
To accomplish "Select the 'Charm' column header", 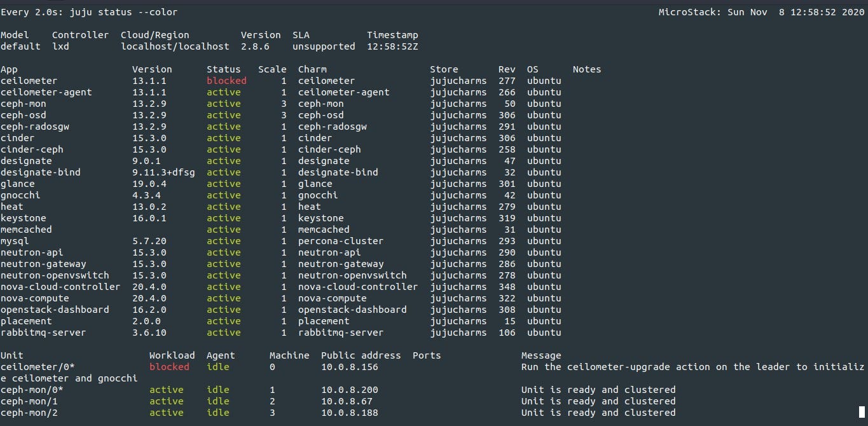I will click(312, 69).
